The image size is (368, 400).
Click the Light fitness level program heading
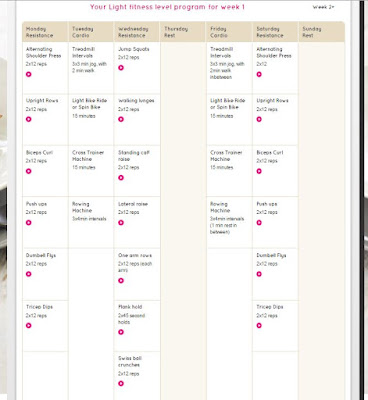point(167,7)
